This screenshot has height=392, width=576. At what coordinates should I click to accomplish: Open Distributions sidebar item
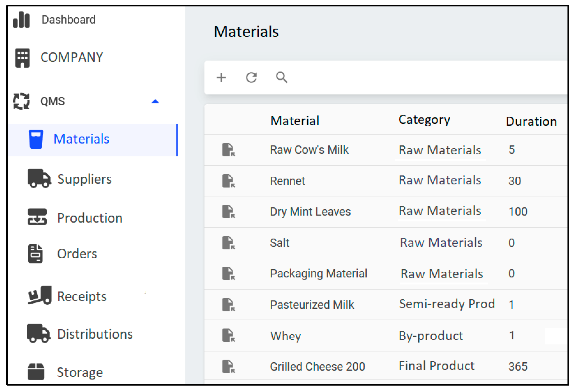tap(95, 334)
